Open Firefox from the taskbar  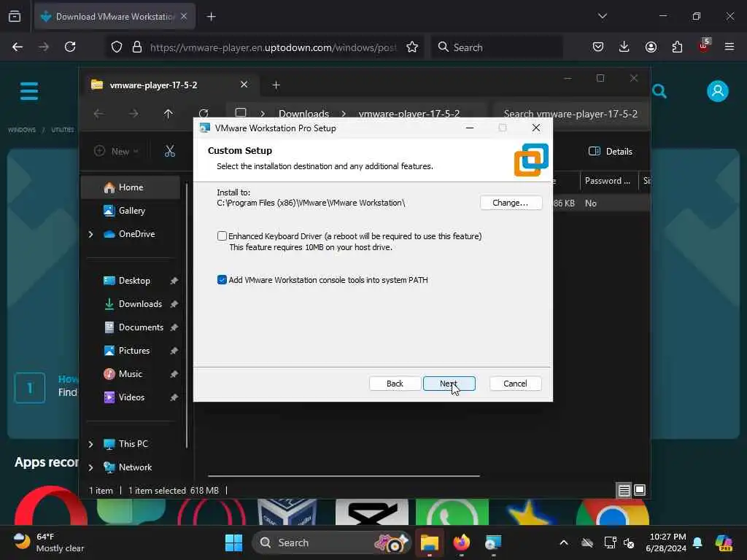coord(461,542)
